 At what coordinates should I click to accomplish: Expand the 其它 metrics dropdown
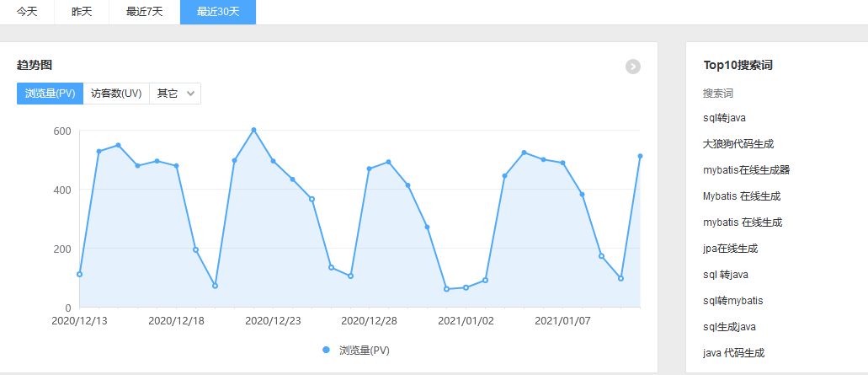point(175,94)
